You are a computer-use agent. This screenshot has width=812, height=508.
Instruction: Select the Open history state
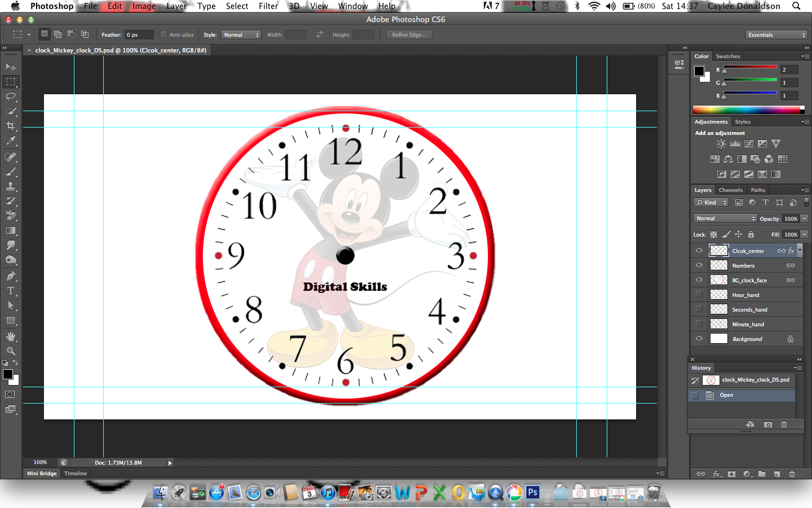742,395
